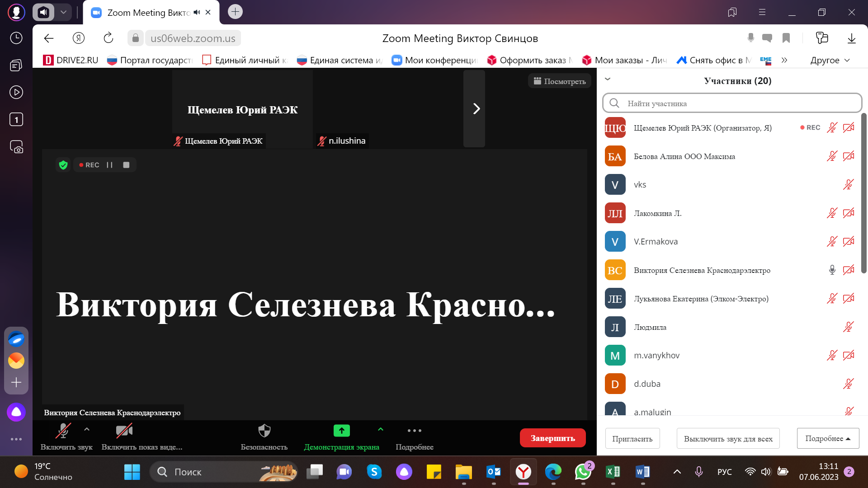Toggle browser tab audio mute icon
This screenshot has width=868, height=488.
[x=197, y=13]
